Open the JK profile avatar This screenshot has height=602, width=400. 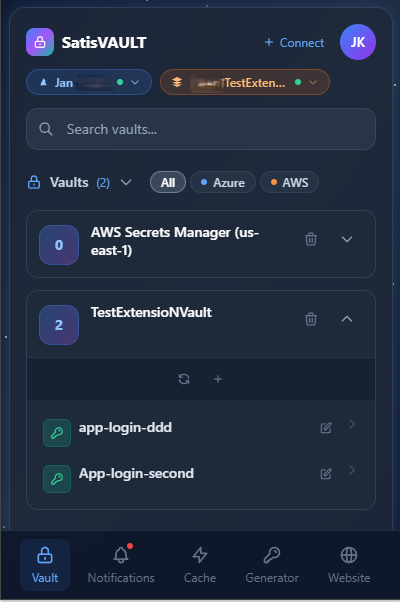coord(357,42)
